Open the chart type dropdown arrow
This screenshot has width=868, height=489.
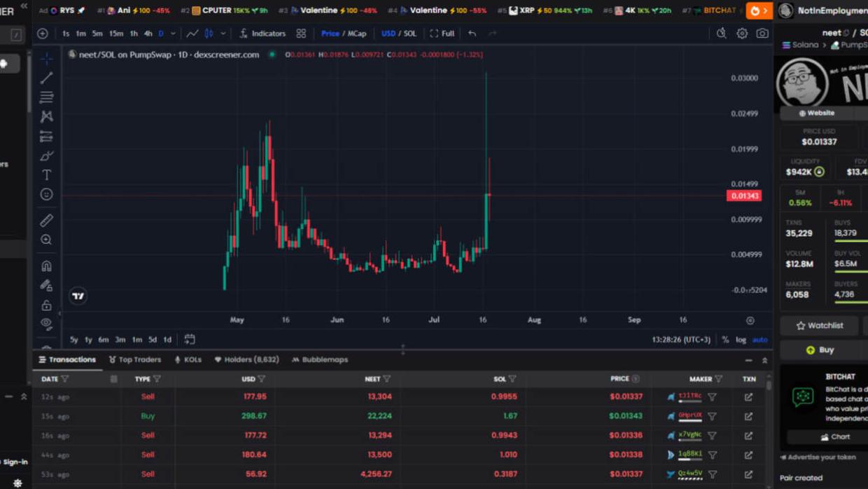click(x=223, y=33)
